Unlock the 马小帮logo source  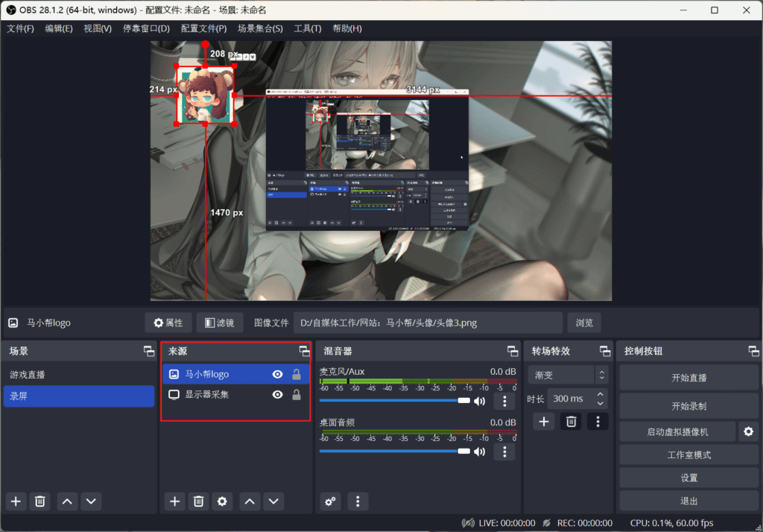point(296,375)
